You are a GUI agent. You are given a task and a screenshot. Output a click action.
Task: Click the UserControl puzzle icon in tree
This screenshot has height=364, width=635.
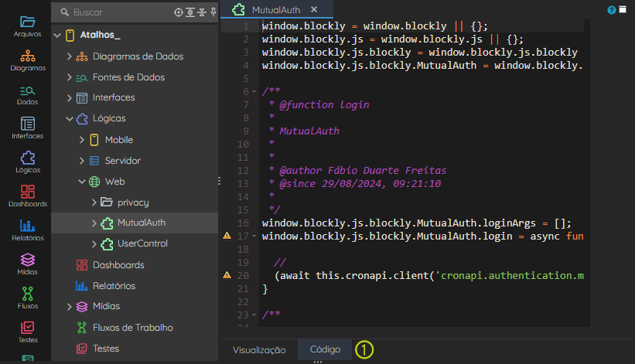[x=107, y=244]
